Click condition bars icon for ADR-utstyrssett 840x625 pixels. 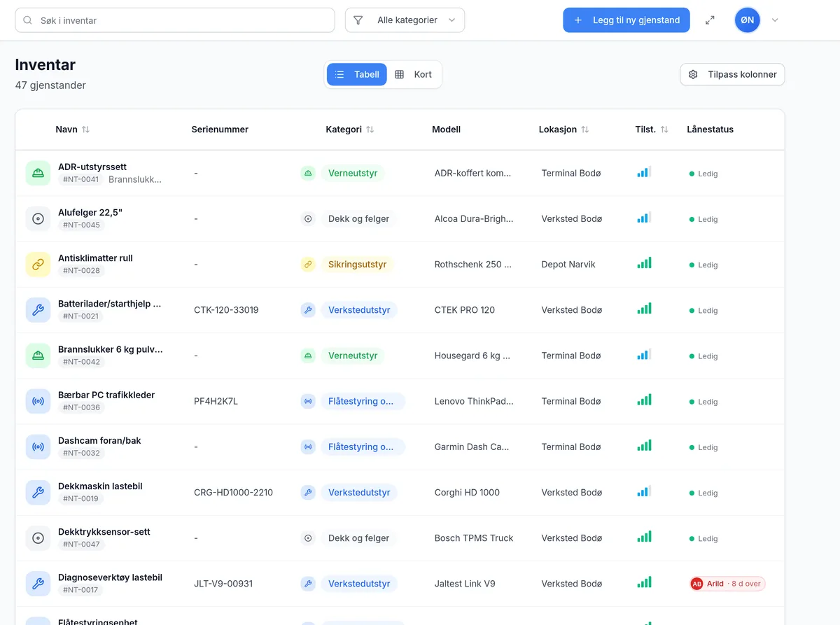(x=644, y=171)
